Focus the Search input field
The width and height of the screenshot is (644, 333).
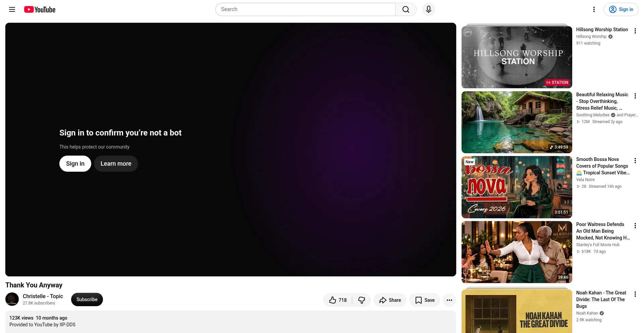305,9
